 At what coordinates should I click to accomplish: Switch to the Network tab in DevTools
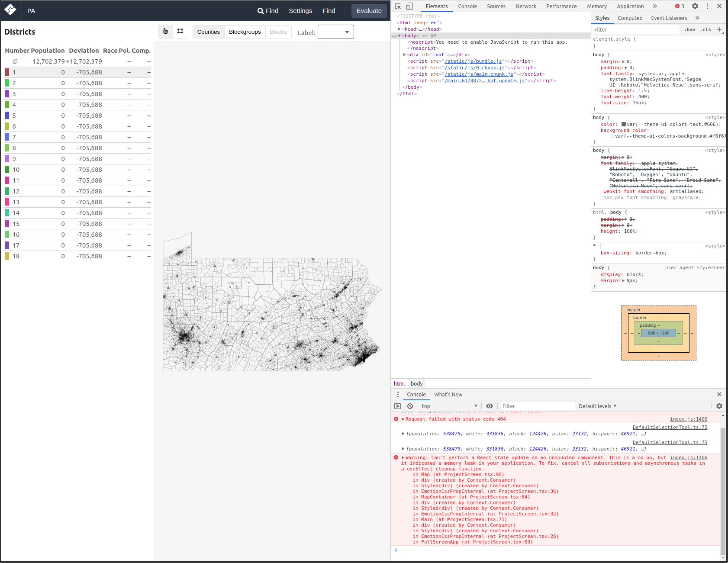click(x=526, y=6)
